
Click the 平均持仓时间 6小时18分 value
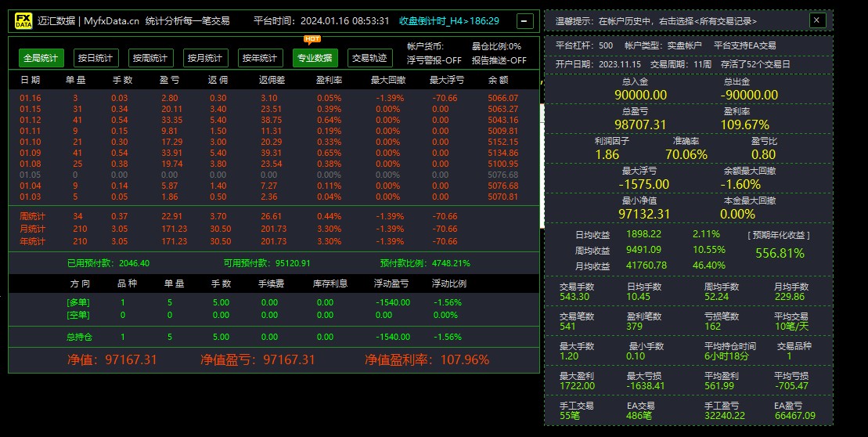(x=726, y=356)
